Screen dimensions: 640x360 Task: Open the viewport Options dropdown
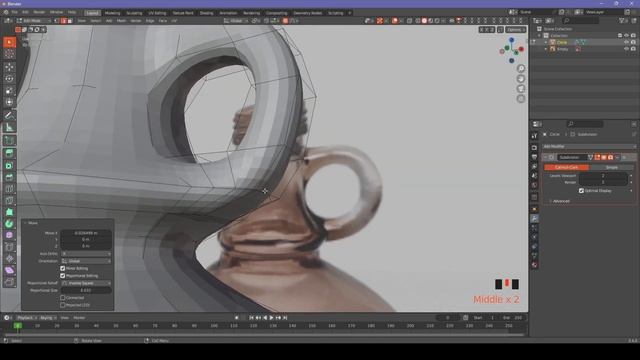(515, 30)
